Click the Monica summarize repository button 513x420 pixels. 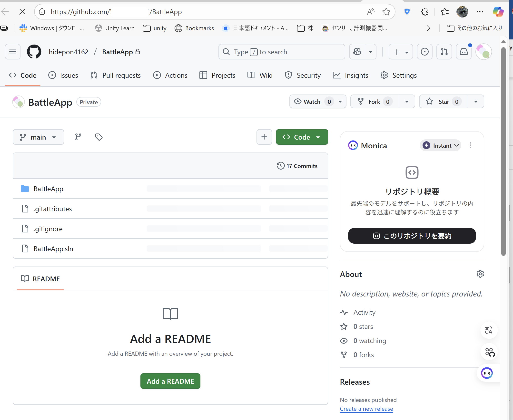(412, 236)
